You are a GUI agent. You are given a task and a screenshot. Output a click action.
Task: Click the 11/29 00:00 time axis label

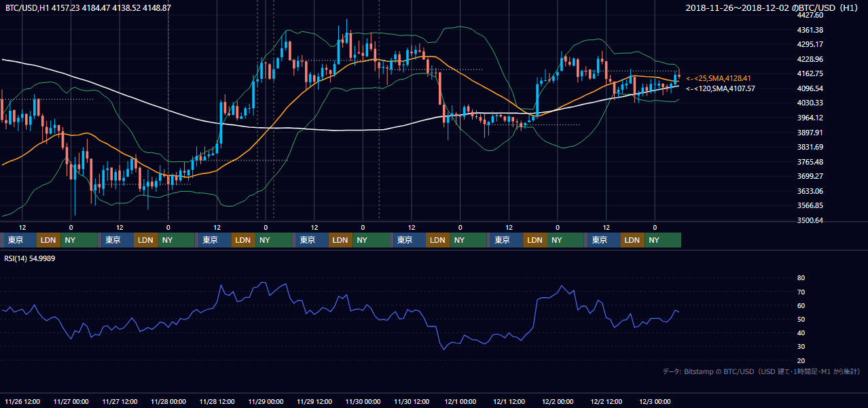tap(266, 401)
